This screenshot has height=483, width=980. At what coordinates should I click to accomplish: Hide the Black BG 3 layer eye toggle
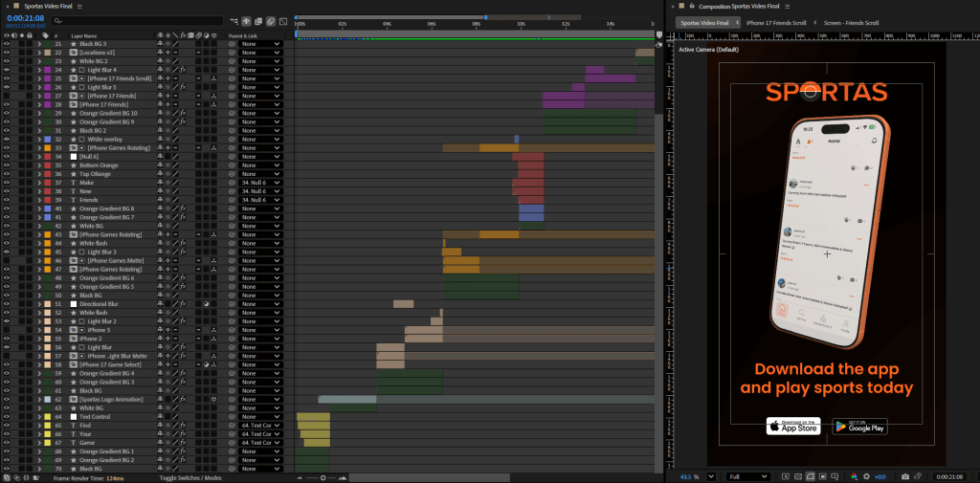[x=7, y=44]
